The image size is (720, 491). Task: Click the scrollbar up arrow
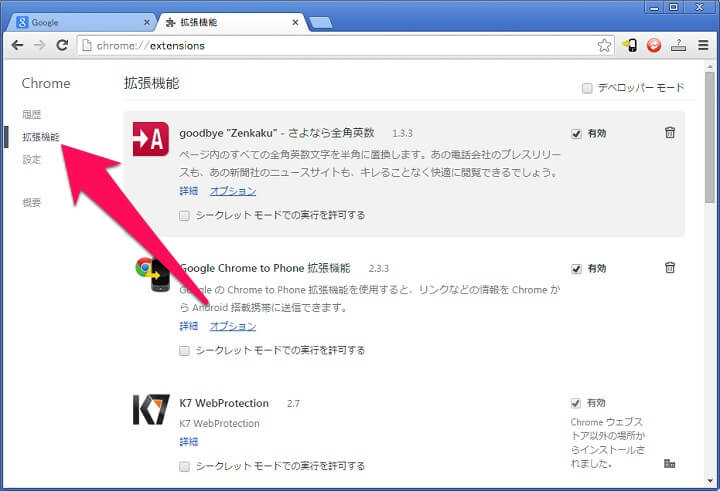710,67
